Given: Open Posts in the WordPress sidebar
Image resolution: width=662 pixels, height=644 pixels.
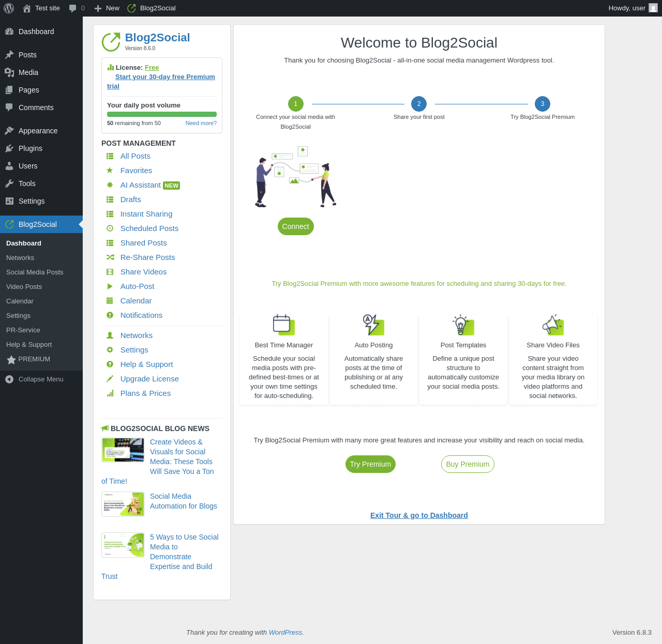Looking at the screenshot, I should point(41,55).
